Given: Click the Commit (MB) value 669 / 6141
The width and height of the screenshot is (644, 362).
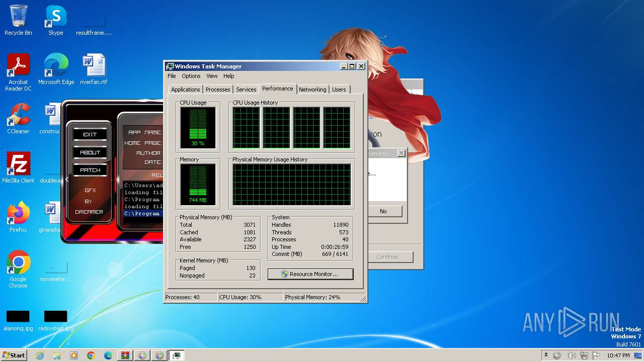Looking at the screenshot, I should pyautogui.click(x=335, y=254).
